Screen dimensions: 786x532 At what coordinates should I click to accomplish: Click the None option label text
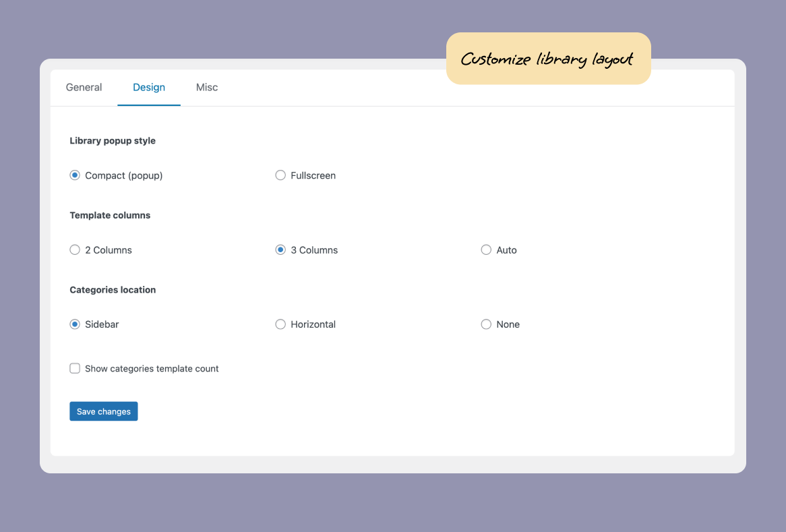pyautogui.click(x=508, y=324)
